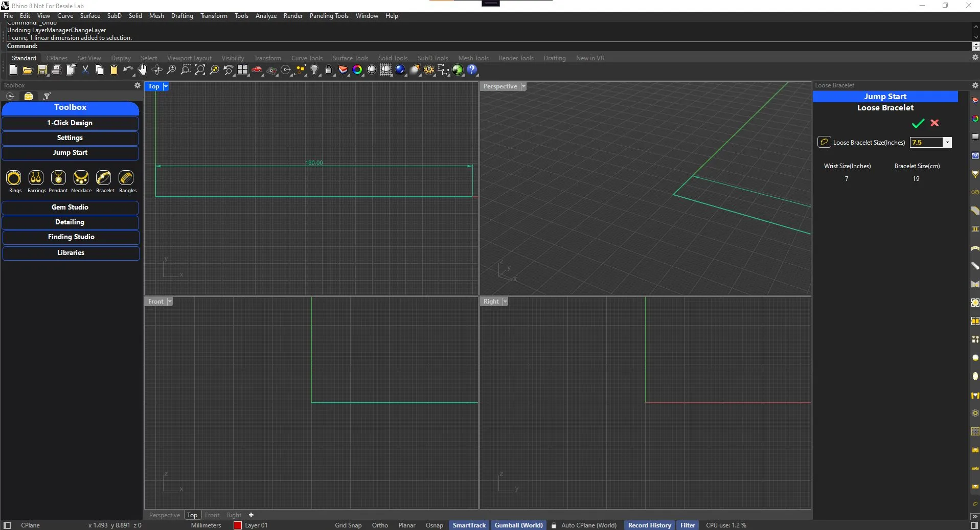Click the 1-Click Design button
The height and width of the screenshot is (530, 980).
[x=70, y=123]
